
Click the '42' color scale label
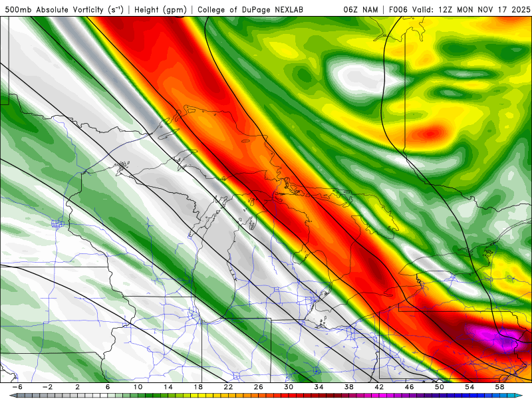pos(379,387)
